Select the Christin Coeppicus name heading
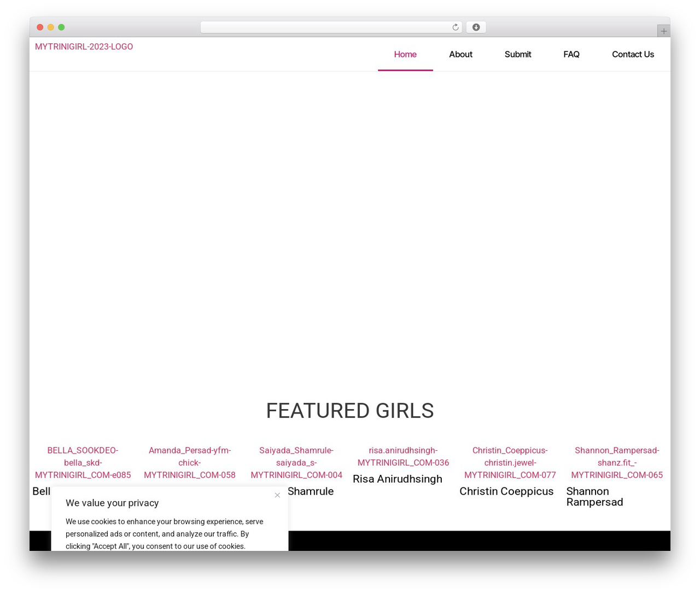Image resolution: width=700 pixels, height=593 pixels. [506, 491]
